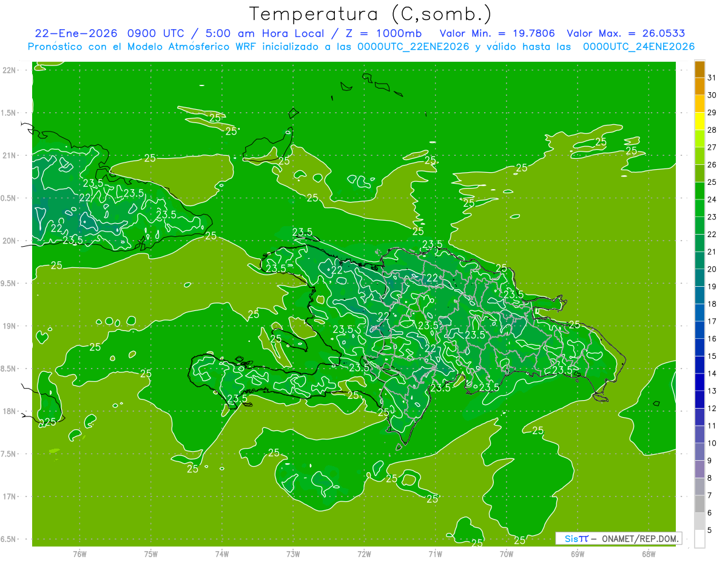Click the "20N" latitude axis label
The width and height of the screenshot is (728, 562).
[10, 241]
